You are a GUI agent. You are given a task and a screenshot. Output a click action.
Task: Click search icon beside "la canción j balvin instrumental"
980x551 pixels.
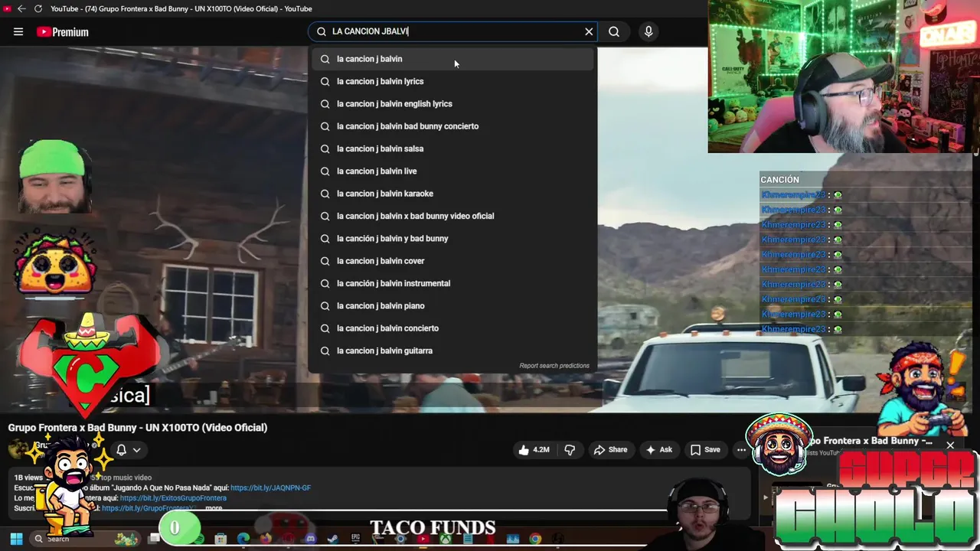pos(325,283)
